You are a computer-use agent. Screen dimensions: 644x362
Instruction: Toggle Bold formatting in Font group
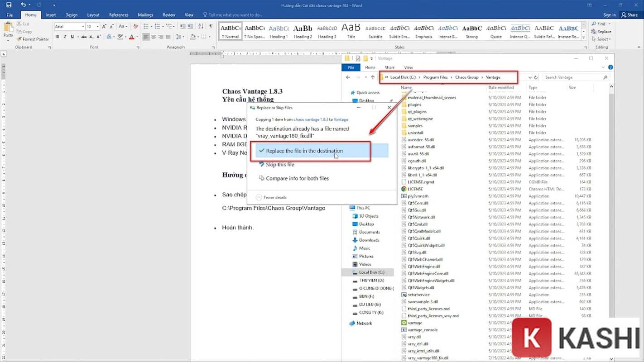point(58,37)
